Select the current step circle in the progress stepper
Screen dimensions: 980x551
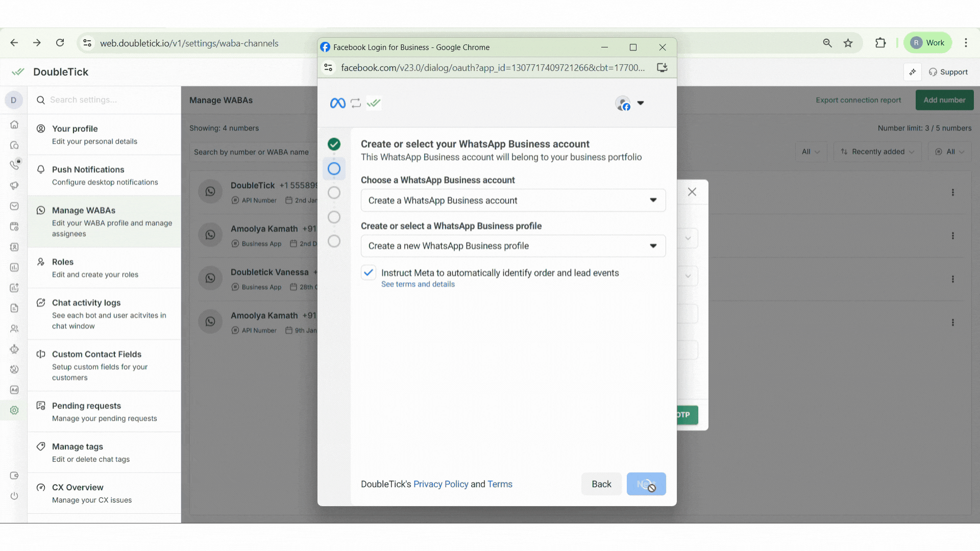(x=334, y=168)
